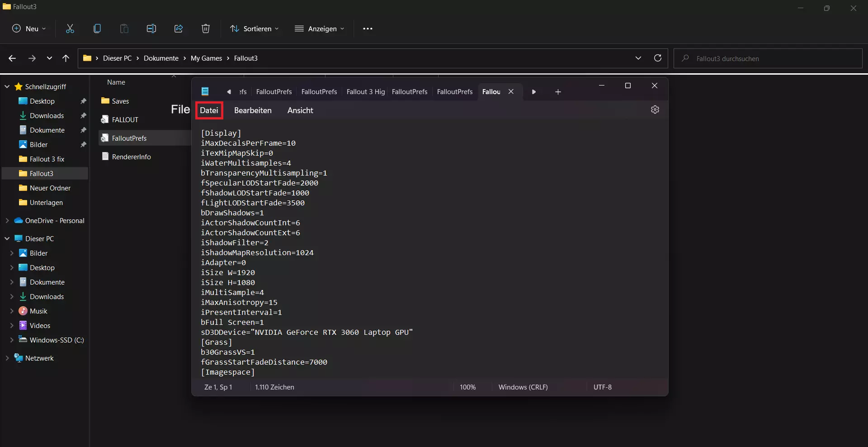Image resolution: width=868 pixels, height=447 pixels.
Task: Open Downloads in Schnellzugriff
Action: [47, 115]
